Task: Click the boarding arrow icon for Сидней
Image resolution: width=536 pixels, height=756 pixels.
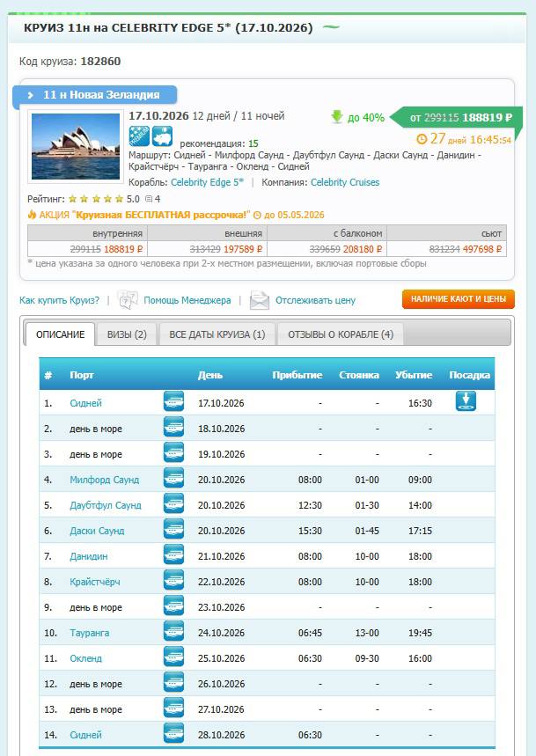Action: pyautogui.click(x=466, y=401)
